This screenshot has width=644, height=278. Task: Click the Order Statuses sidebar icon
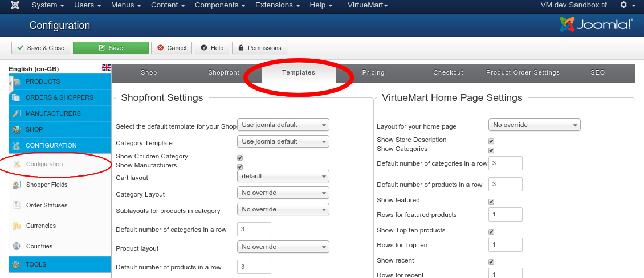pos(16,205)
